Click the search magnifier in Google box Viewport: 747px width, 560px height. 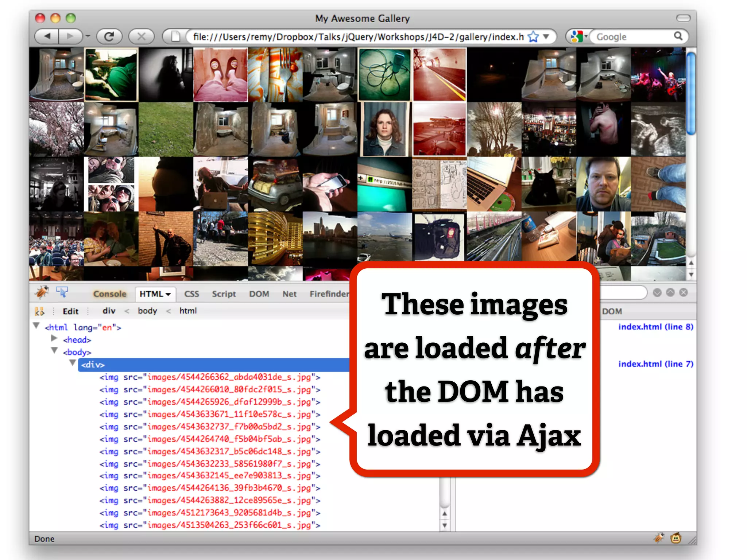click(x=678, y=36)
